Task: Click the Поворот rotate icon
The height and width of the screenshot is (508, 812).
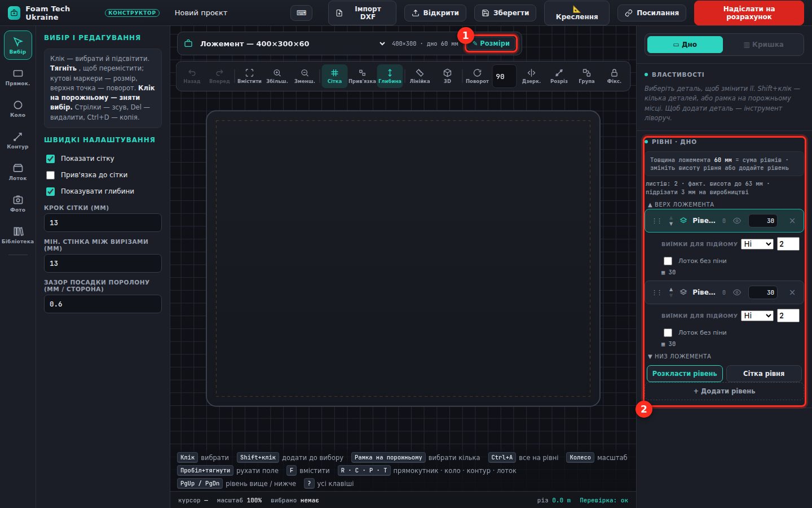Action: (x=477, y=76)
